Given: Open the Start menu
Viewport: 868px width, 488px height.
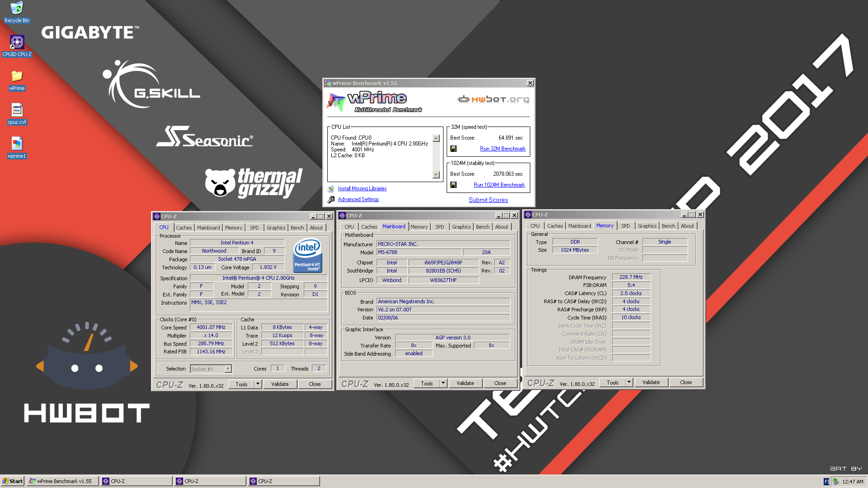Looking at the screenshot, I should [13, 481].
